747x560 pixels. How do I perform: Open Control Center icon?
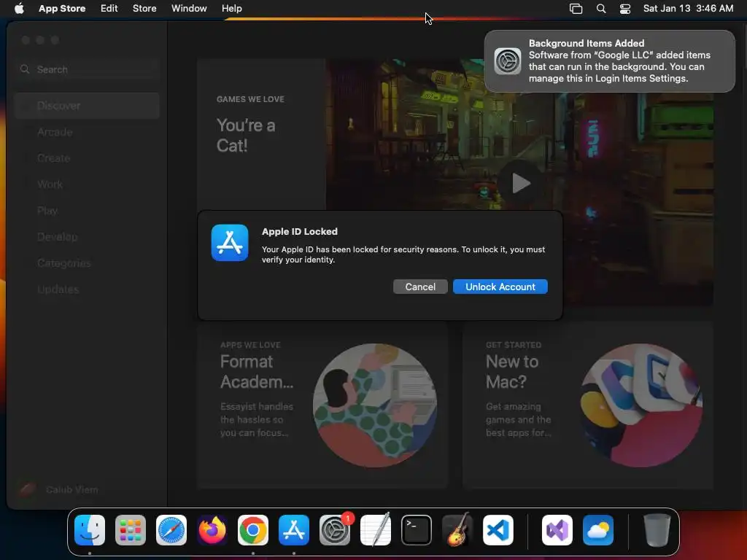coord(625,9)
